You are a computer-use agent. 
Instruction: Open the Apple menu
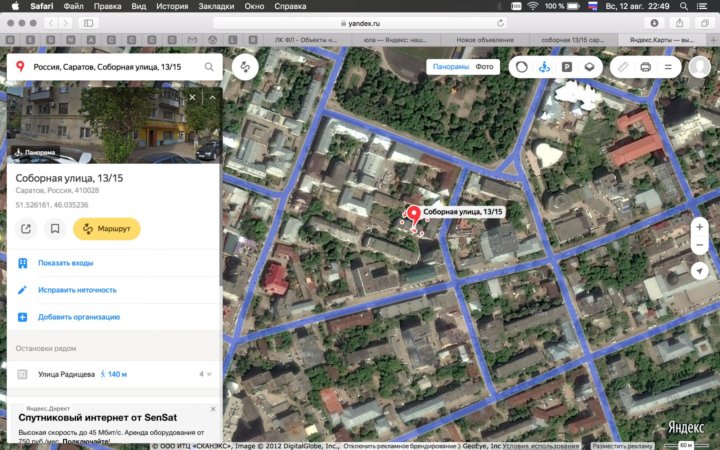15,6
